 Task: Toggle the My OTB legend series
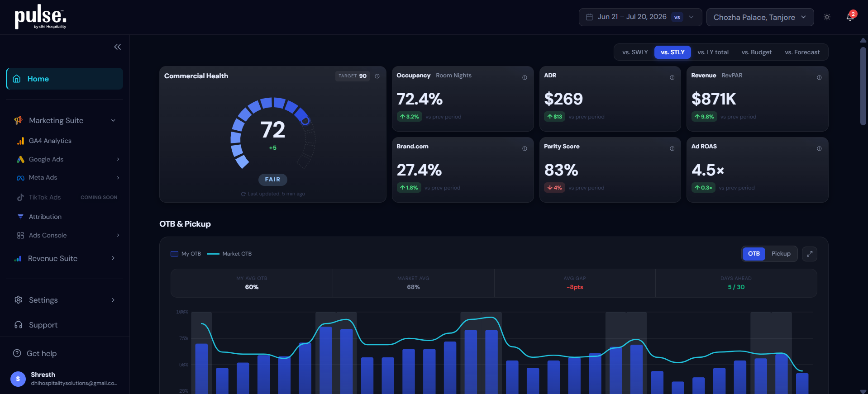[x=186, y=254]
